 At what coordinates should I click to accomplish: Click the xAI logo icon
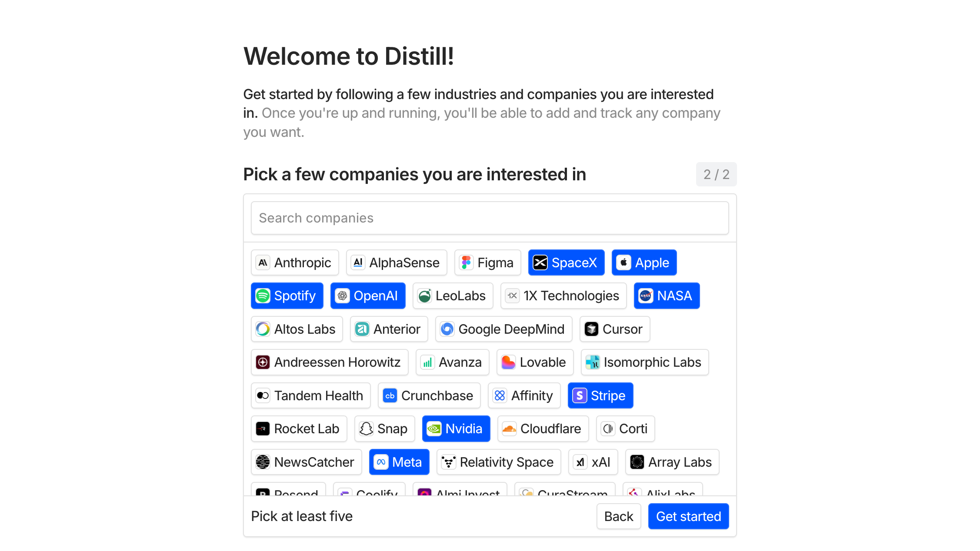tap(580, 462)
